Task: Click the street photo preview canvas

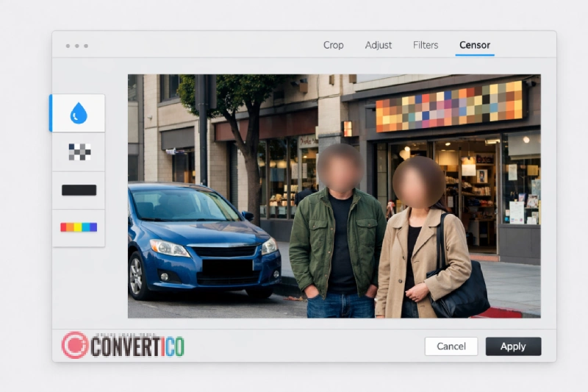Action: (334, 196)
